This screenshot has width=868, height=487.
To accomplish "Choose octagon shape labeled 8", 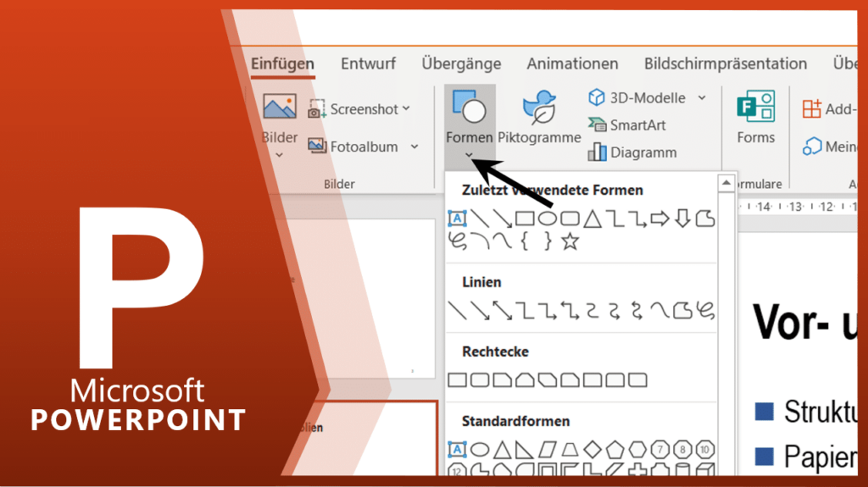I will coord(682,450).
